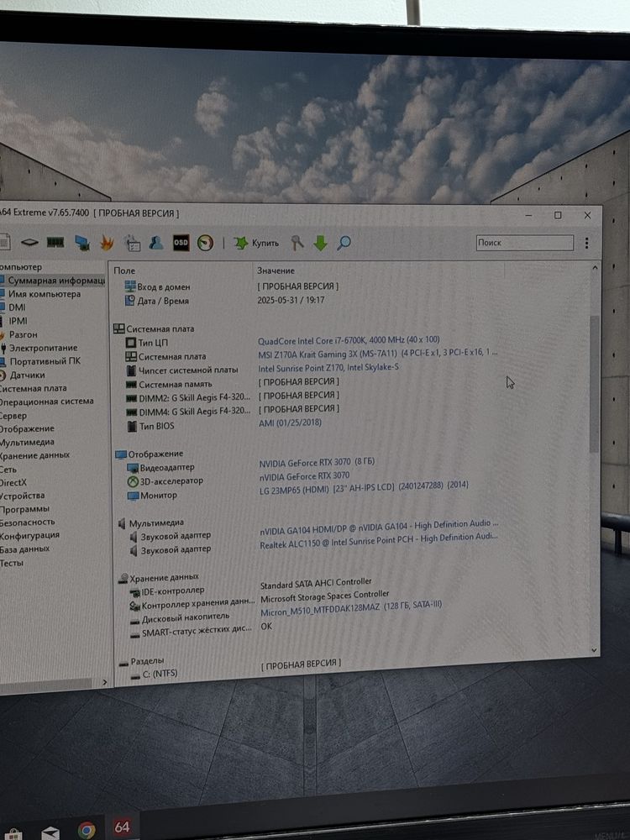Click the AIDA64 taskbar icon

(122, 827)
